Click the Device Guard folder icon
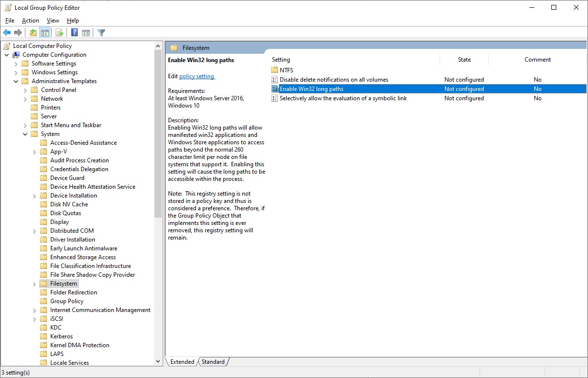 [x=44, y=178]
